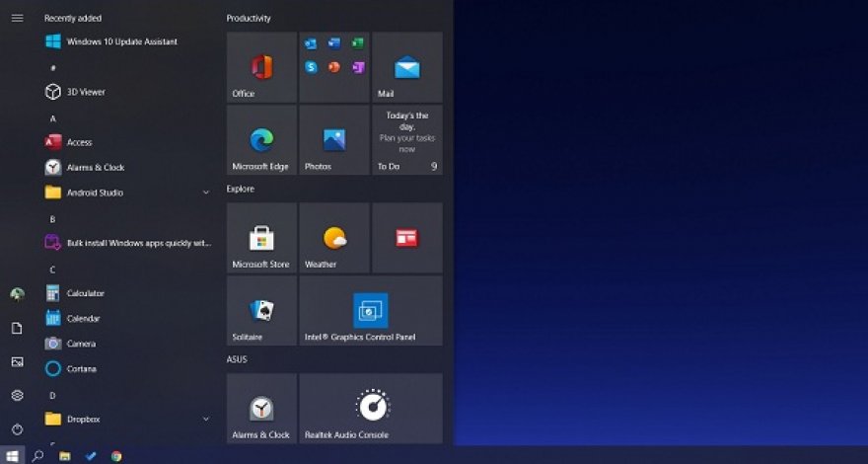Click the Dropbox folder entry
The width and height of the screenshot is (868, 464).
pyautogui.click(x=128, y=420)
